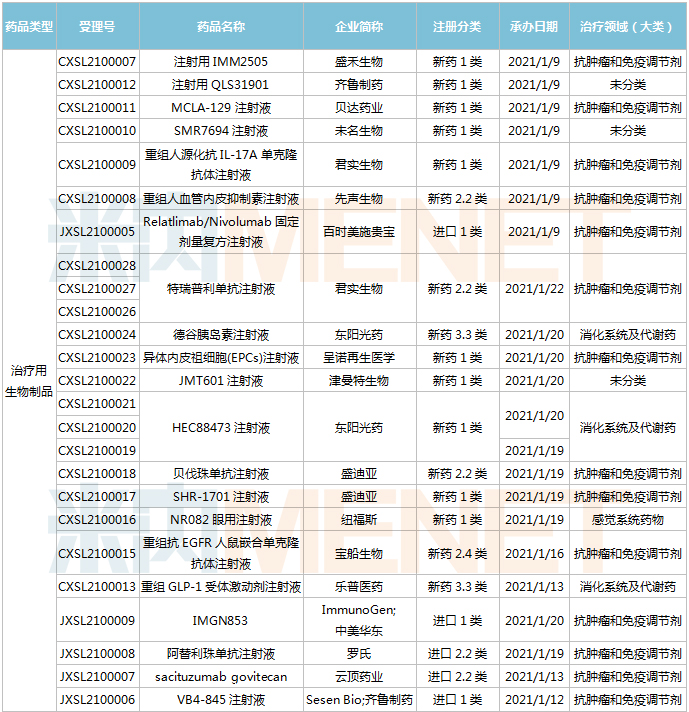Viewport: 689px width, 712px height.
Task: Click the 药品名称 column header
Action: [221, 26]
